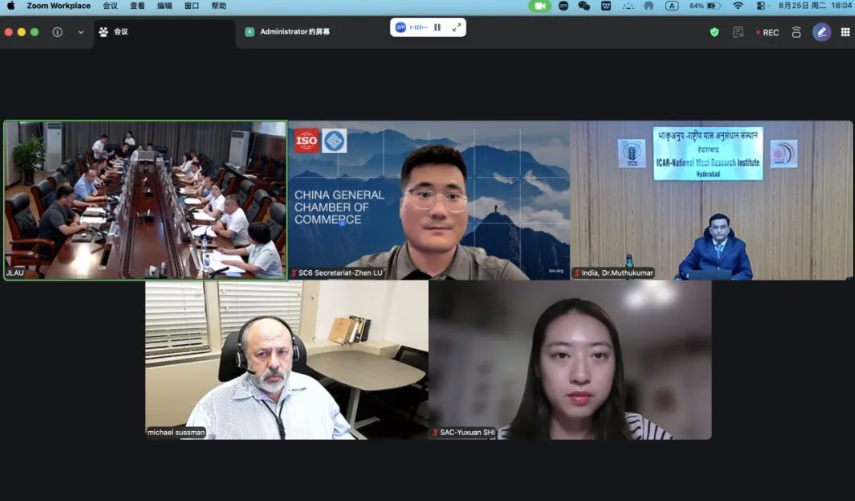Check the battery 64% status
This screenshot has width=855, height=501.
tap(705, 6)
